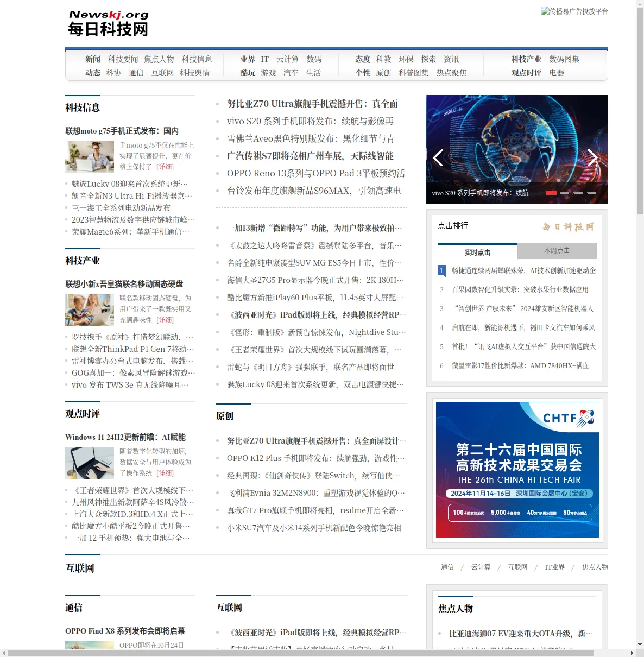Open 业界 navigation category

tap(248, 59)
